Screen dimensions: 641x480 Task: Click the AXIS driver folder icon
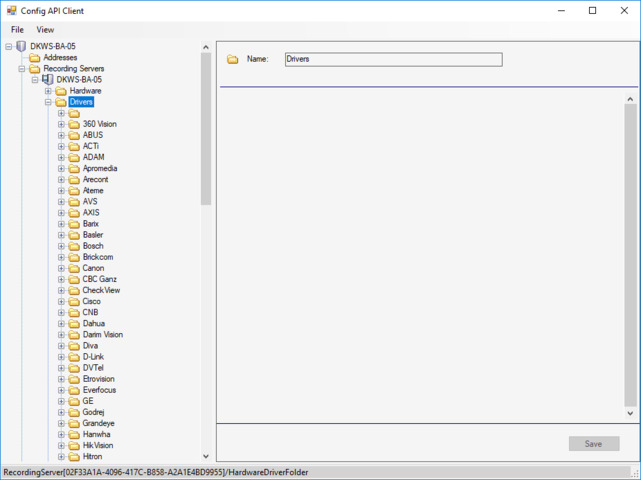pyautogui.click(x=74, y=213)
